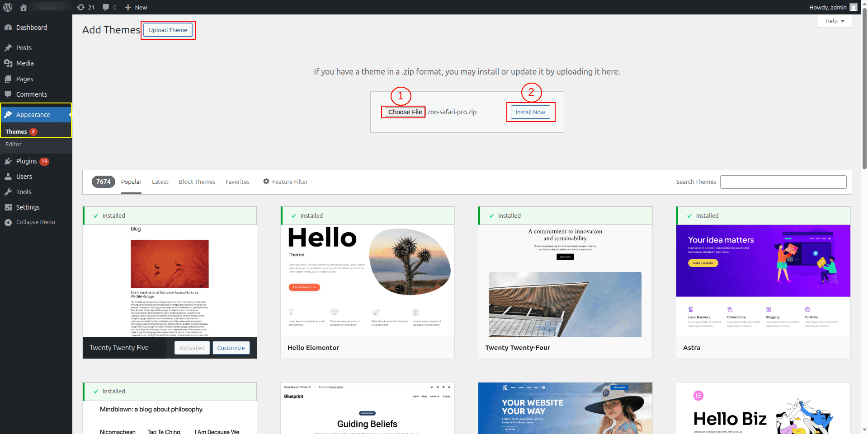Click the Search Themes input field
This screenshot has height=434, width=868.
(783, 182)
